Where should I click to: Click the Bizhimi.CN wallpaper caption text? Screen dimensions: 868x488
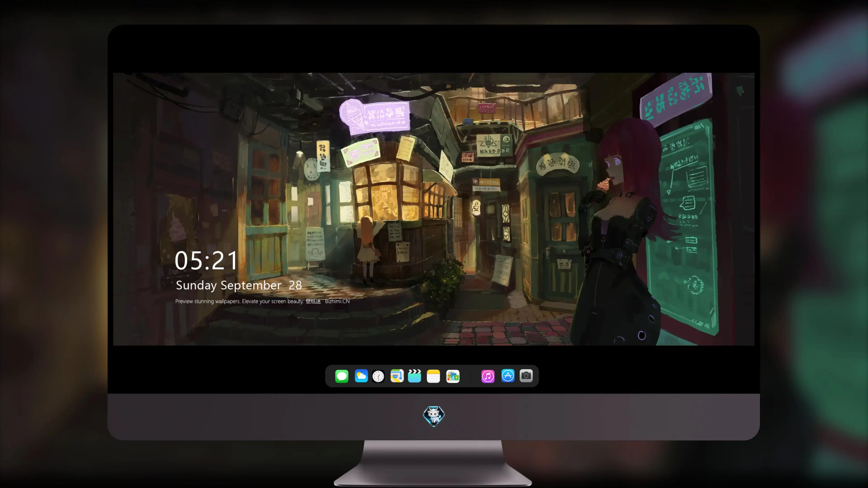(262, 301)
